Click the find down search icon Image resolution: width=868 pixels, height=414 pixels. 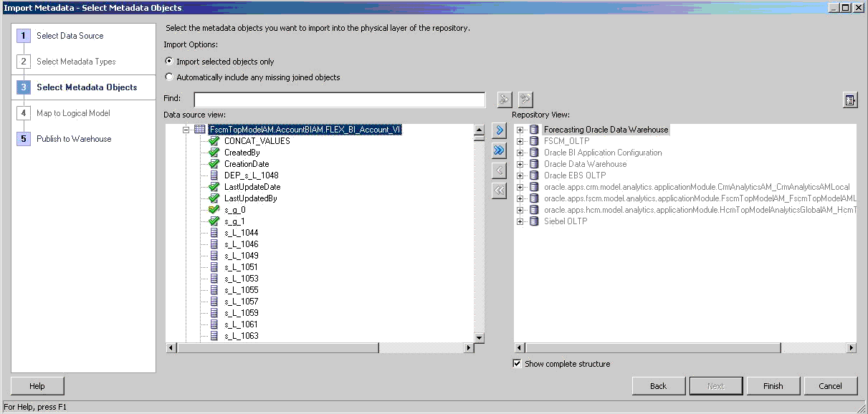(505, 100)
